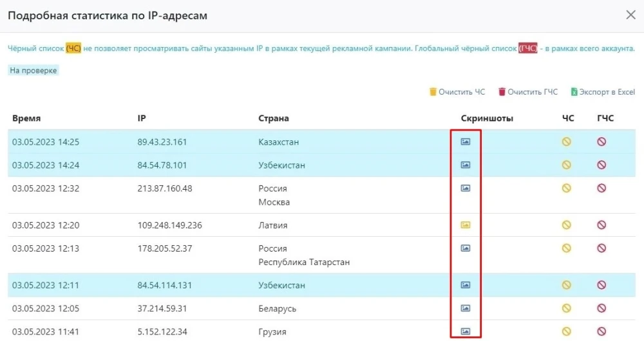Image resolution: width=644 pixels, height=341 pixels.
Task: Add 178.205.52.37 to ГЧС global list
Action: coord(601,248)
